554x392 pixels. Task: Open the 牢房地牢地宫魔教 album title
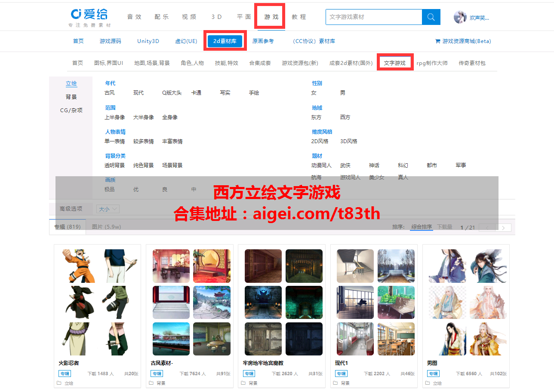263,363
